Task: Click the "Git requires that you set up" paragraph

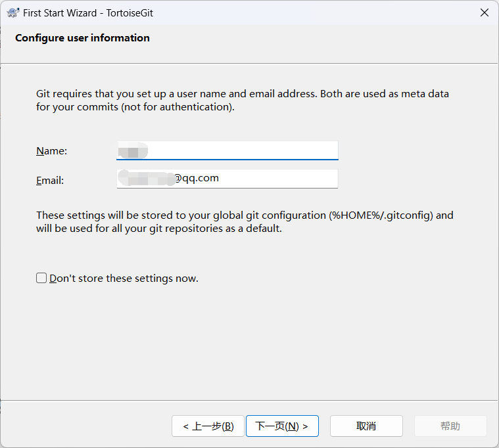Action: (x=243, y=100)
